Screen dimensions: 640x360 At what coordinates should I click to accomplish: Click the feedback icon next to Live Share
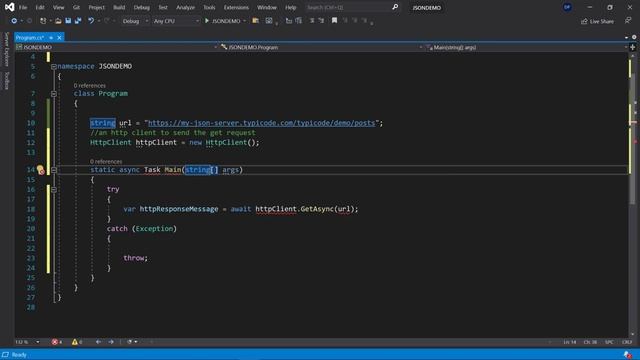point(628,21)
